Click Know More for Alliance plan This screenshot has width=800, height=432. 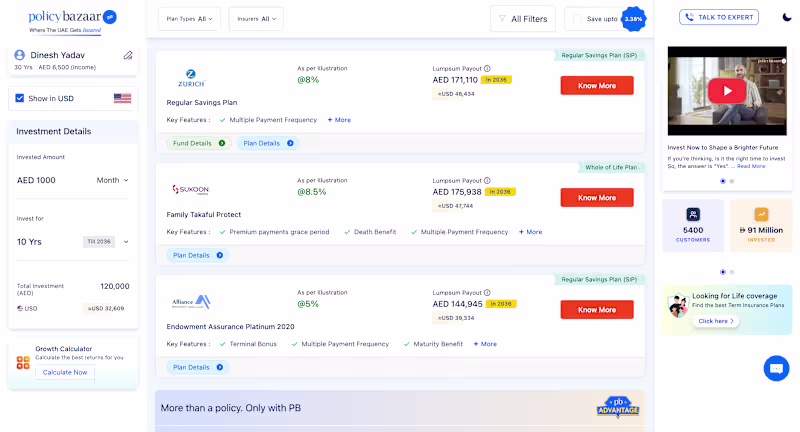597,310
